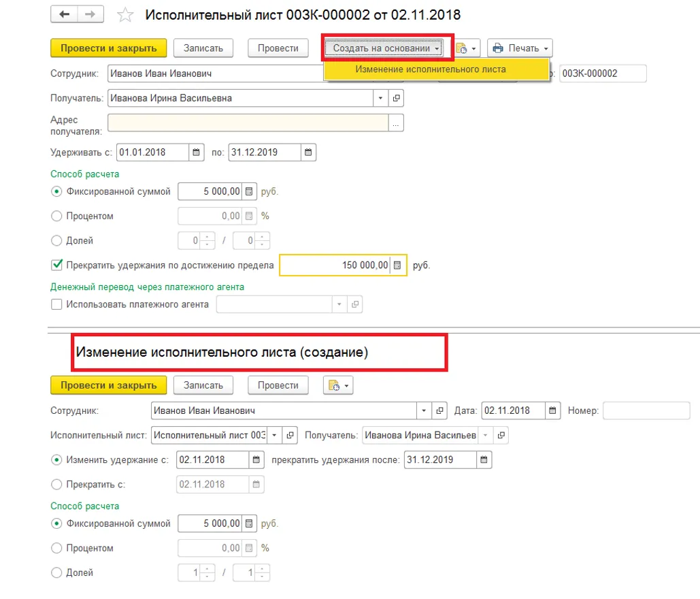The width and height of the screenshot is (700, 599).
Task: Click the back navigation arrow
Action: click(x=65, y=15)
